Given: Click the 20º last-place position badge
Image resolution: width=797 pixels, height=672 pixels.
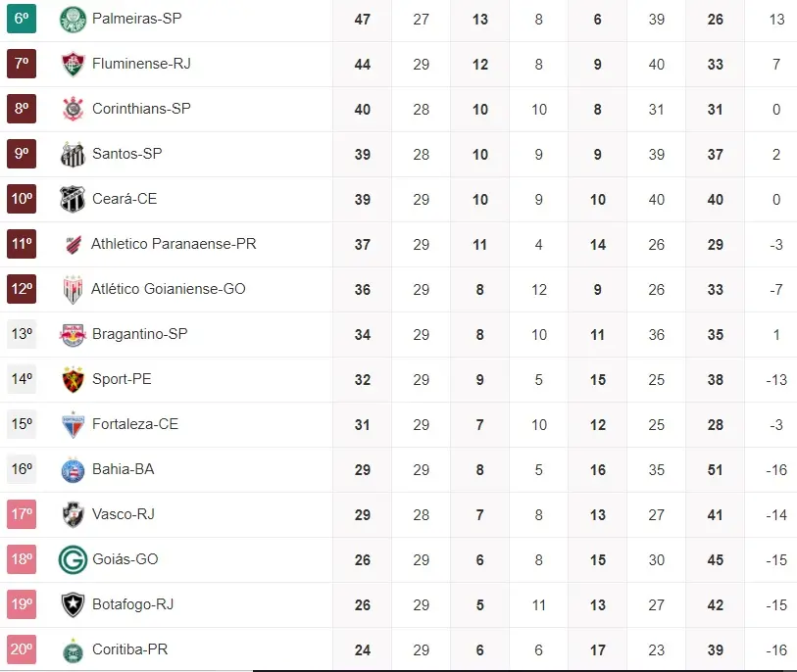Looking at the screenshot, I should (x=22, y=649).
